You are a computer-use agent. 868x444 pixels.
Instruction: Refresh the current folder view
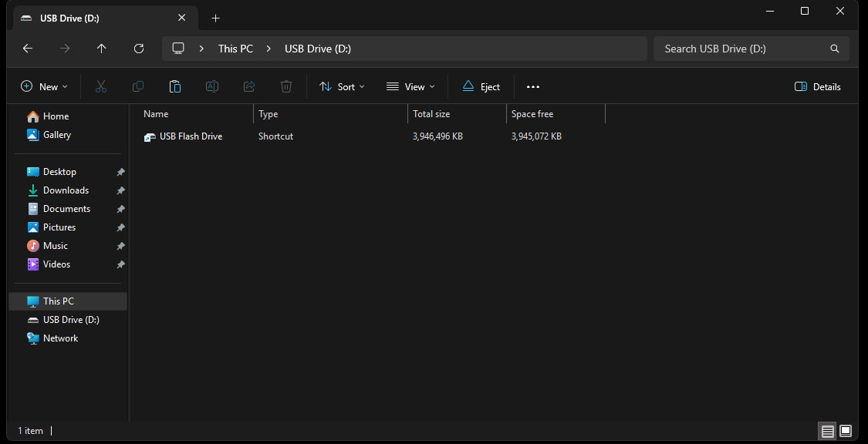pos(139,49)
